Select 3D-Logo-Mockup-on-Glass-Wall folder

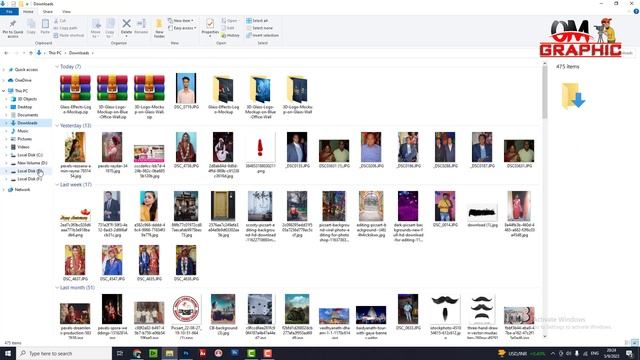coord(297,94)
